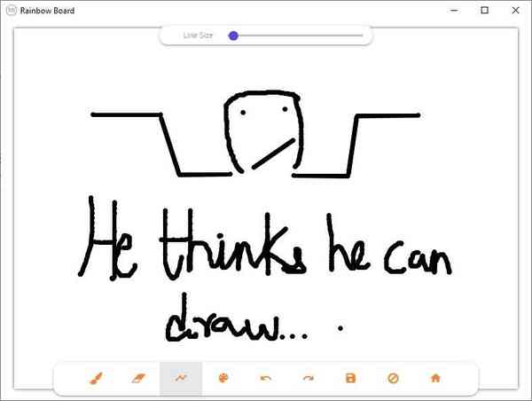532x401 pixels.
Task: Click the Rainbow Board app icon in title bar
Action: [x=11, y=11]
